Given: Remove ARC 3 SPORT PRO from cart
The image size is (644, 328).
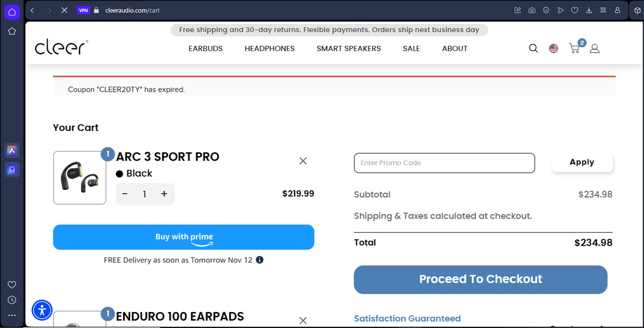Looking at the screenshot, I should [x=303, y=161].
